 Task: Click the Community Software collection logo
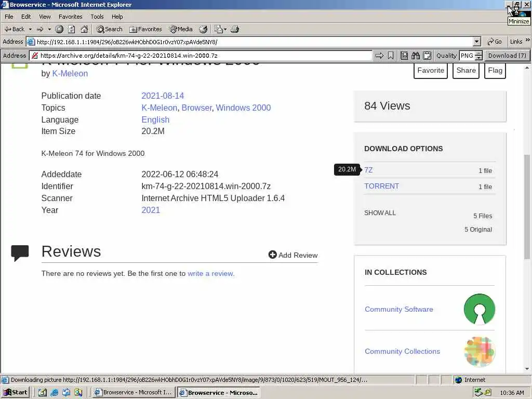point(480,309)
